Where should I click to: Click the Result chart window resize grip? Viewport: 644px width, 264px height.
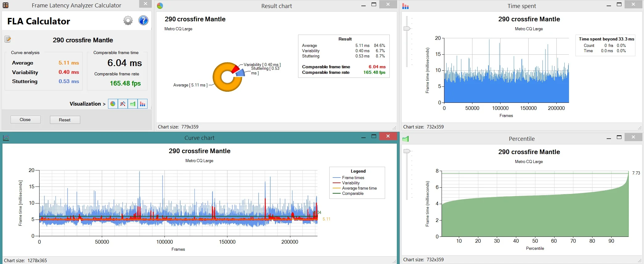[394, 128]
